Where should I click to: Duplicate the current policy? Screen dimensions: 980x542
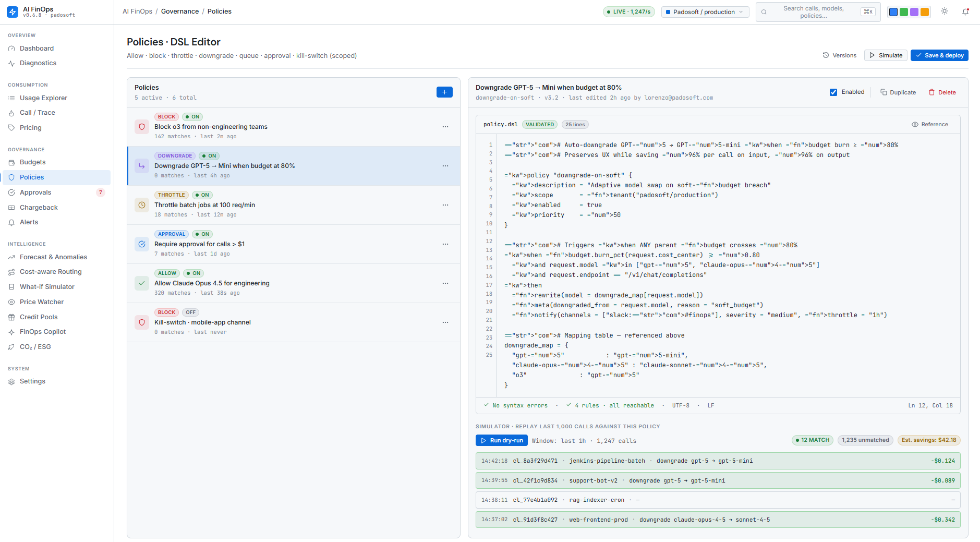898,92
